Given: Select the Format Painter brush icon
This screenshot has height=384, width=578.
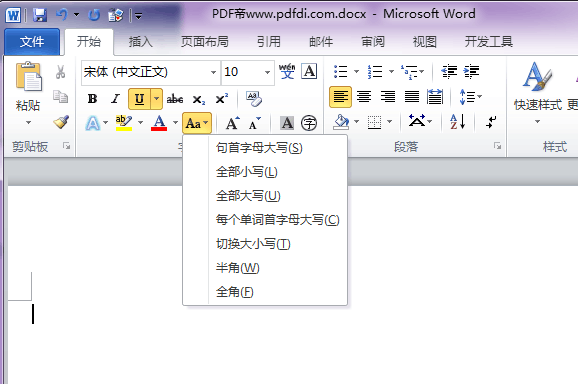Looking at the screenshot, I should coord(61,122).
